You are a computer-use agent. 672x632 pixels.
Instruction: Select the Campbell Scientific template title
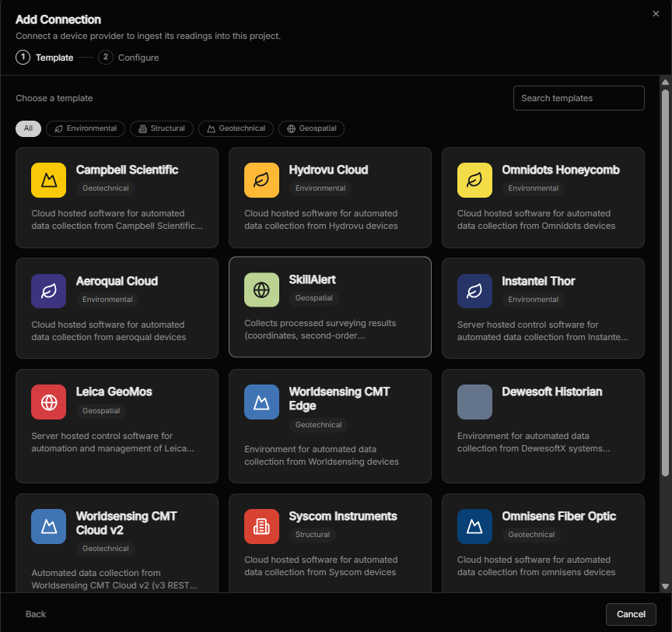127,170
